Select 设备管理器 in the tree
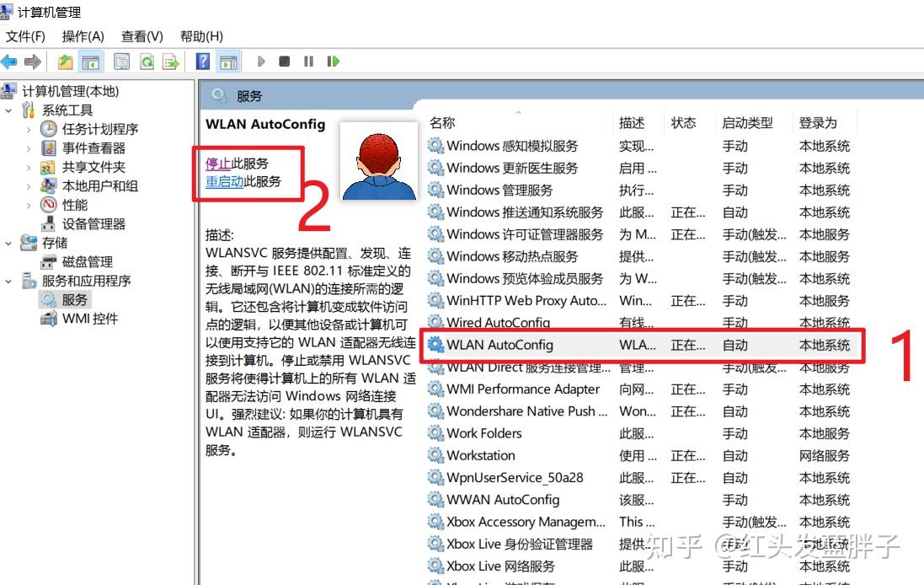 tap(93, 224)
